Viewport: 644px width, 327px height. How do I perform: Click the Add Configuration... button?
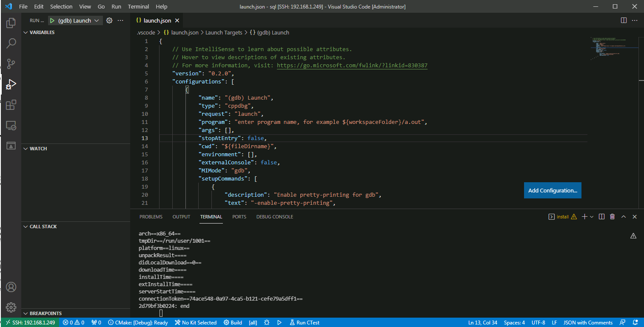point(552,190)
